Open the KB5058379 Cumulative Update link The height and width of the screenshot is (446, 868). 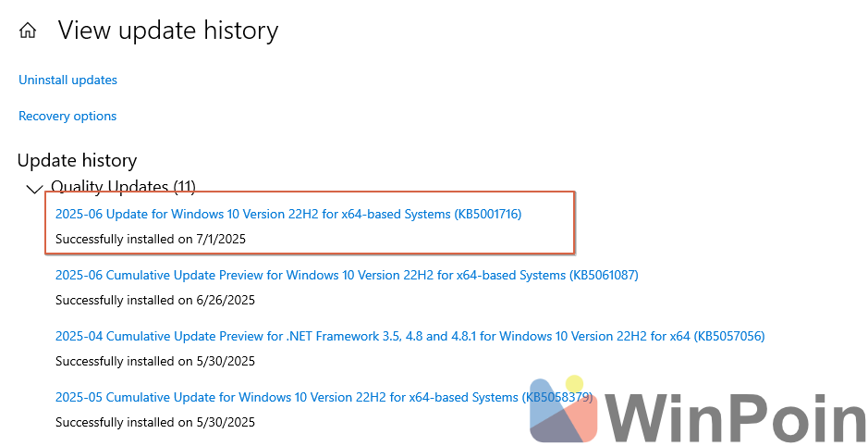pyautogui.click(x=324, y=397)
